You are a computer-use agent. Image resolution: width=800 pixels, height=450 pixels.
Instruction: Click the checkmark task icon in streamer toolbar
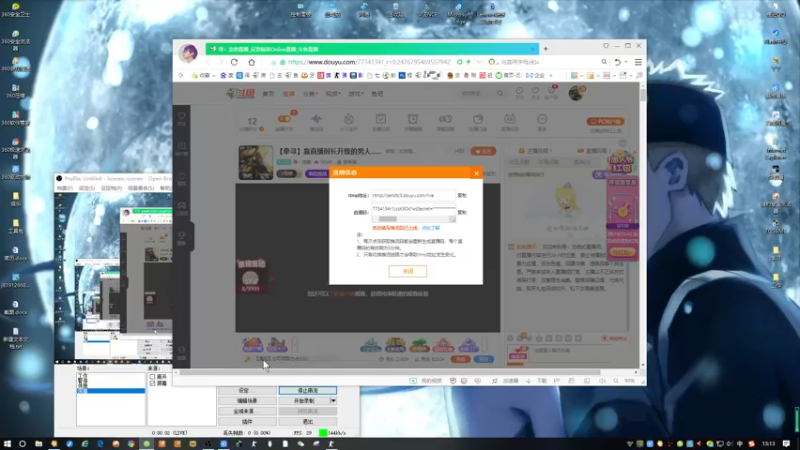click(381, 118)
